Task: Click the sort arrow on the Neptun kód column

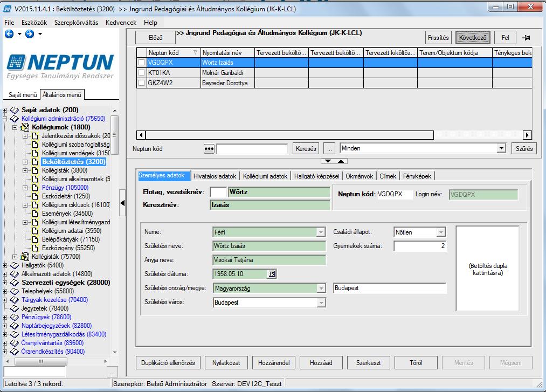Action: click(195, 53)
